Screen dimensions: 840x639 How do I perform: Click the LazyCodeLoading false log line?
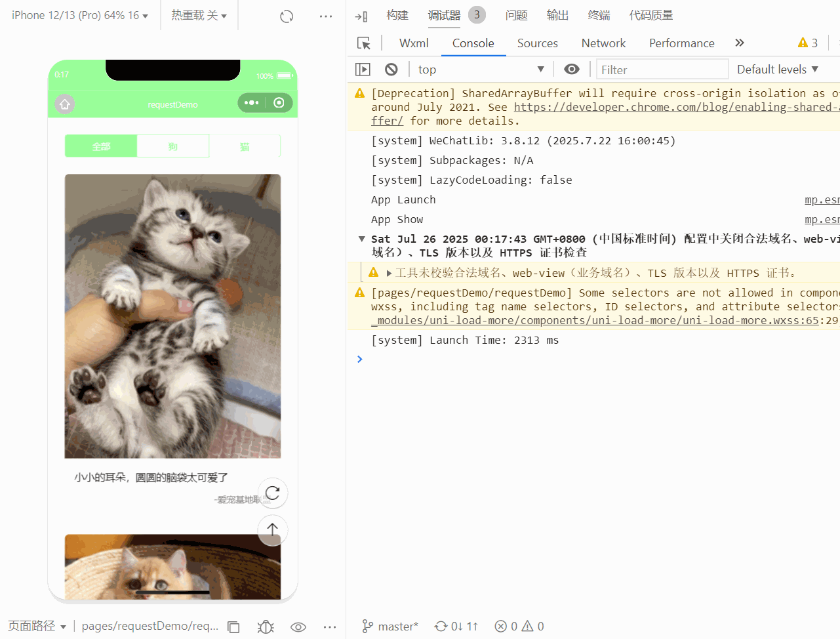click(471, 180)
